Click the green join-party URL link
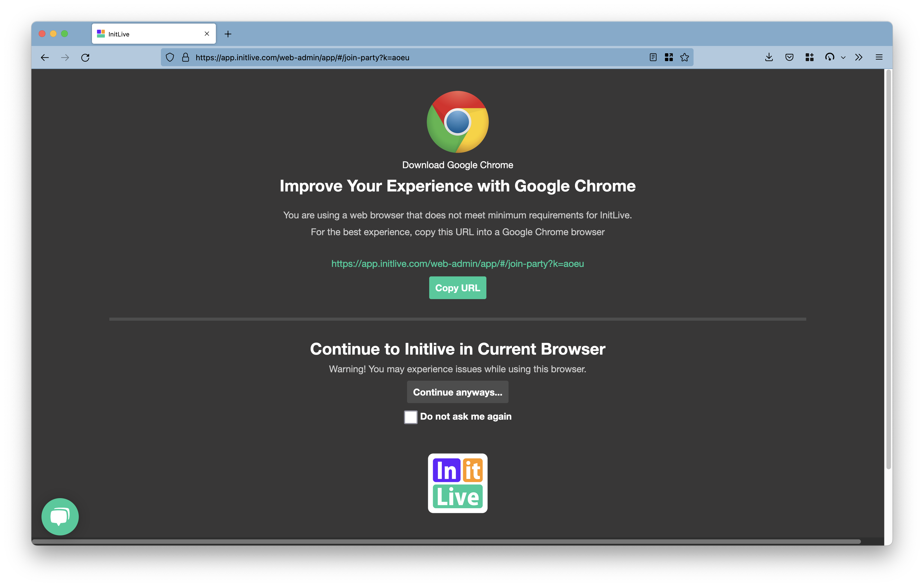924x587 pixels. coord(458,264)
